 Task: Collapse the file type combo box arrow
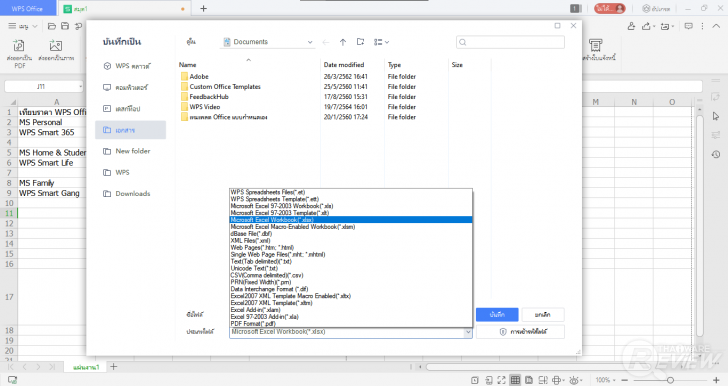pos(468,332)
